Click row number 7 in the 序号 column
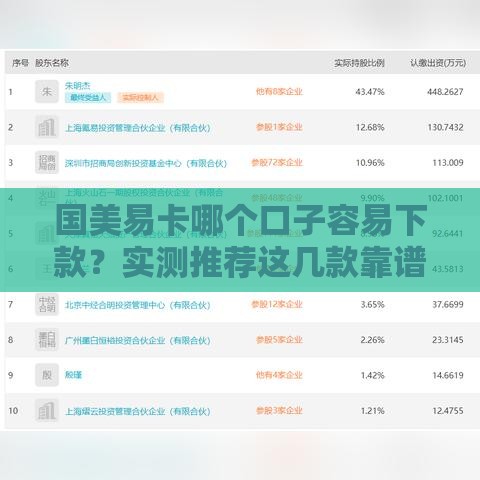 (x=10, y=305)
